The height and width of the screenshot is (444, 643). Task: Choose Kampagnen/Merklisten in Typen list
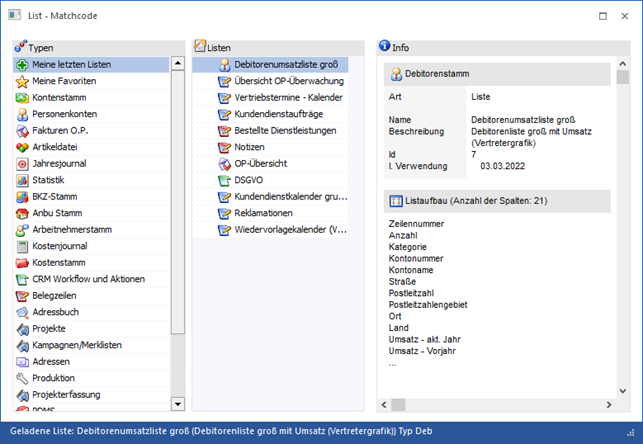[77, 345]
